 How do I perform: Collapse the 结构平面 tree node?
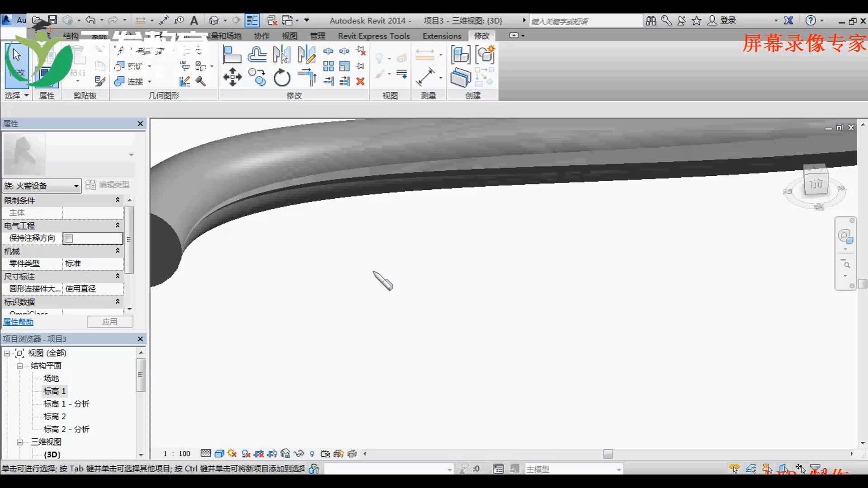coord(20,366)
